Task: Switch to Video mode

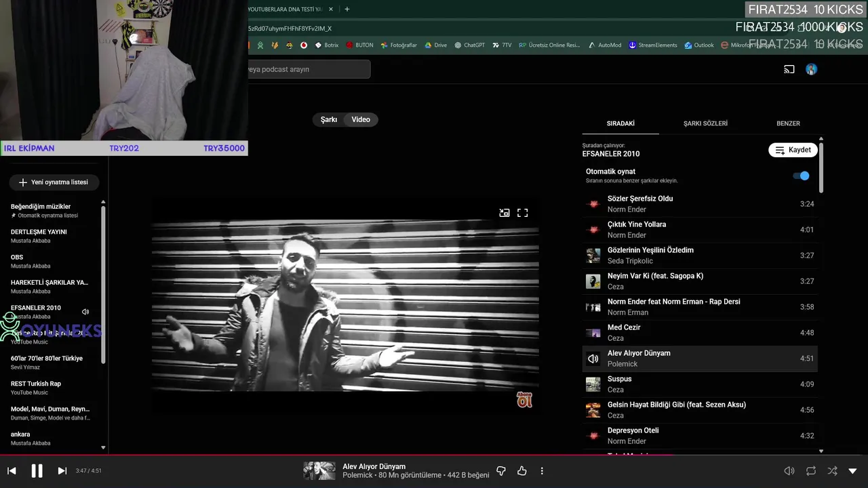Action: pos(361,119)
